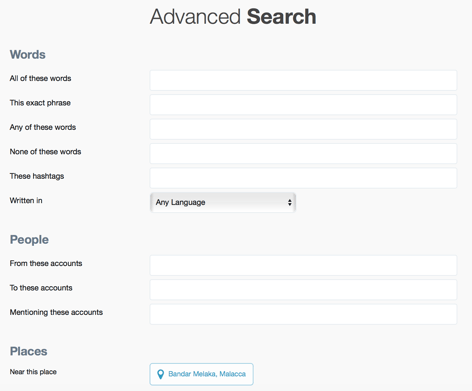Click the 'This exact phrase' label
The width and height of the screenshot is (472, 391).
40,103
